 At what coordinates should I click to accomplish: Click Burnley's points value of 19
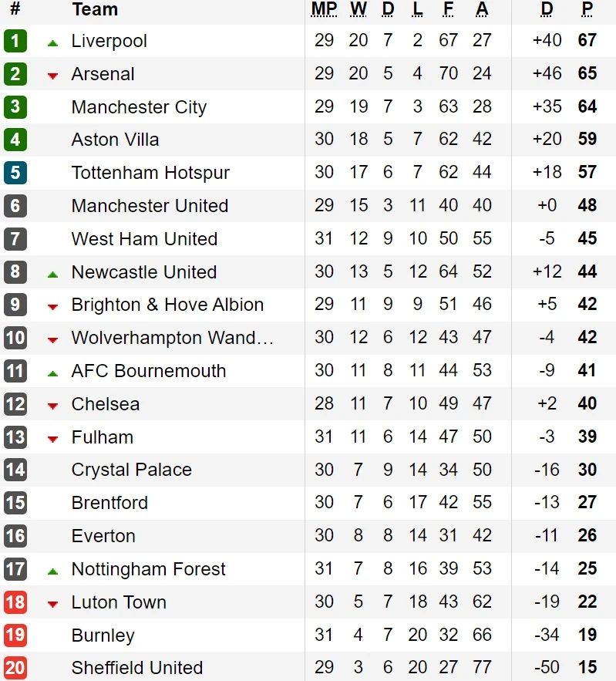(587, 635)
